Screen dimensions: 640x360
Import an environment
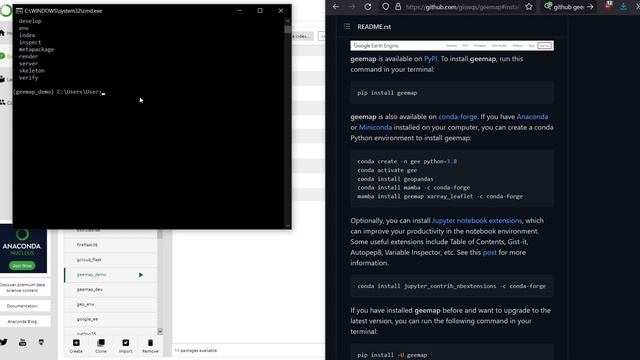pos(125,346)
